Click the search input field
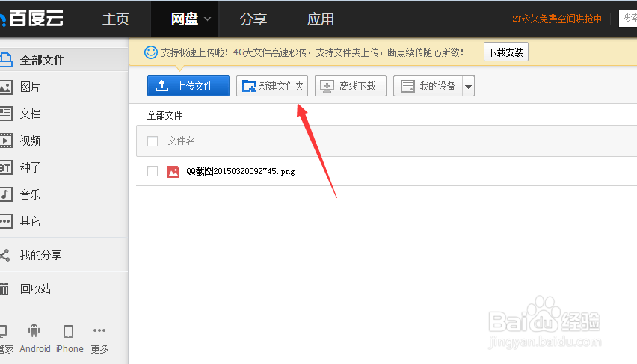The height and width of the screenshot is (364, 637). 628,19
